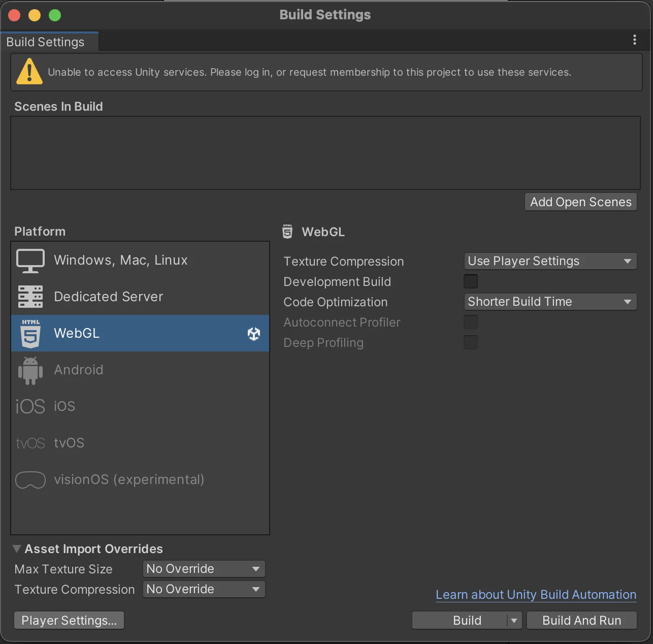653x644 pixels.
Task: Toggle the Autoconnect Profiler checkbox
Action: coord(471,322)
